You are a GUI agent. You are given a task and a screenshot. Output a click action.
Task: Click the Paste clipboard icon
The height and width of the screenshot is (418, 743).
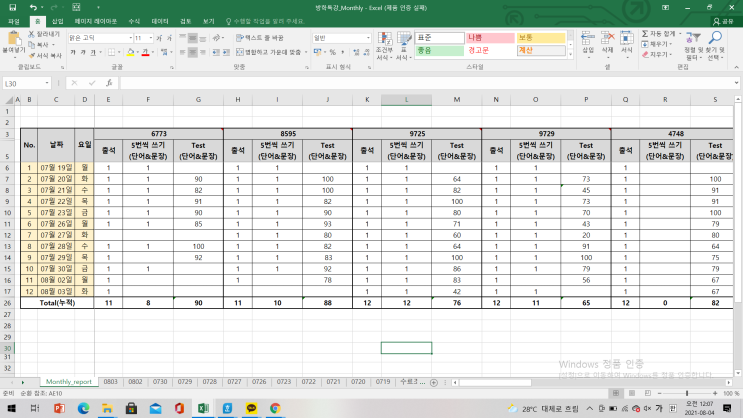(14, 39)
